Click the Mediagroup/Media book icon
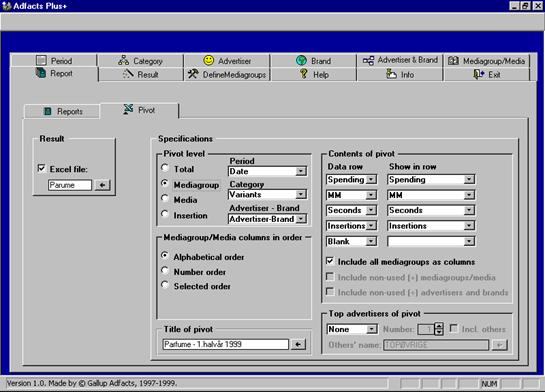The width and height of the screenshot is (545, 392). [453, 61]
